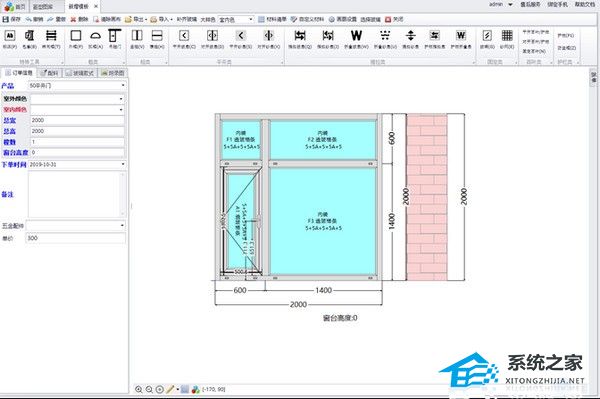Click the 画图设置 drawing settings button
600x399 pixels.
tap(342, 19)
